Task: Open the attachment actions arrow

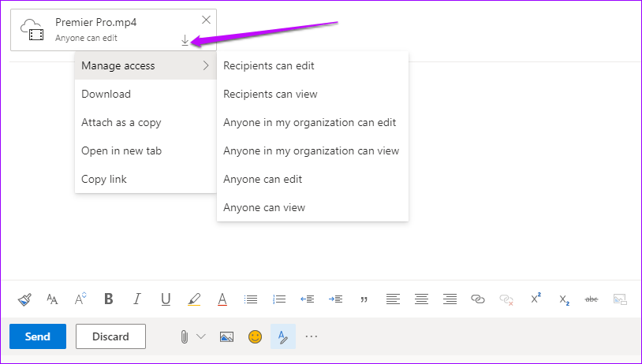Action: point(185,40)
